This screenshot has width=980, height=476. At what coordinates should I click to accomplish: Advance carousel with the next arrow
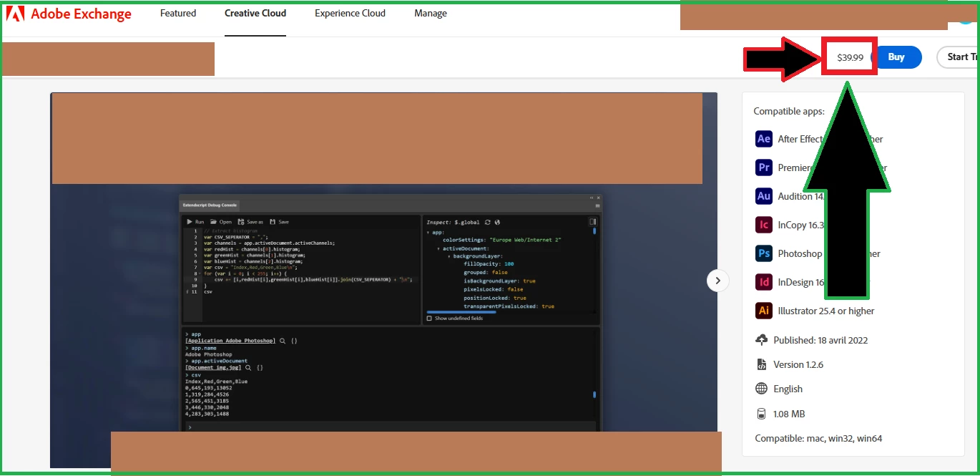point(718,281)
